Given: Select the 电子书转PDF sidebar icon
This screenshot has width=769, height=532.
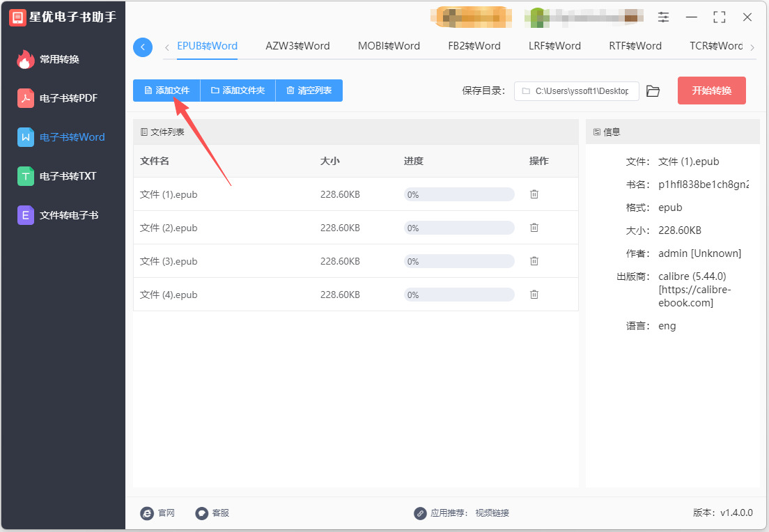Looking at the screenshot, I should point(26,98).
